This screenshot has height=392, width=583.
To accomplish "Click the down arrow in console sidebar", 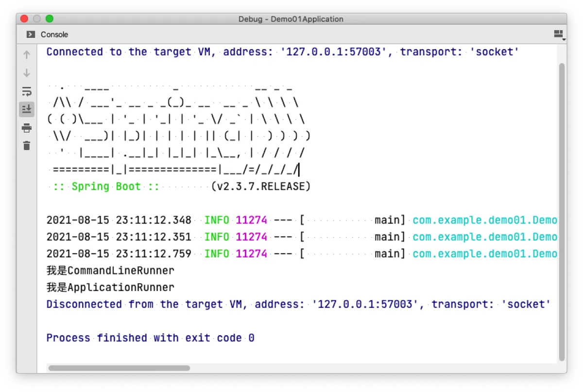I will pyautogui.click(x=27, y=73).
